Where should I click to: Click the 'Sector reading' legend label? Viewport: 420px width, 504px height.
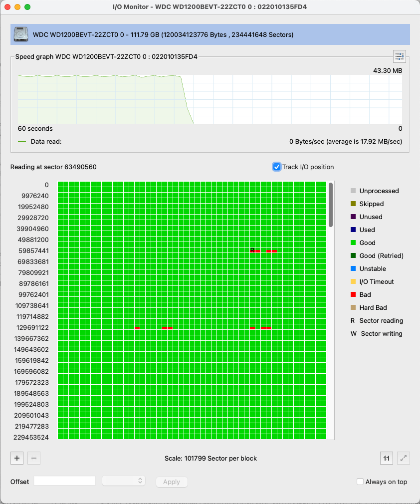click(x=381, y=320)
